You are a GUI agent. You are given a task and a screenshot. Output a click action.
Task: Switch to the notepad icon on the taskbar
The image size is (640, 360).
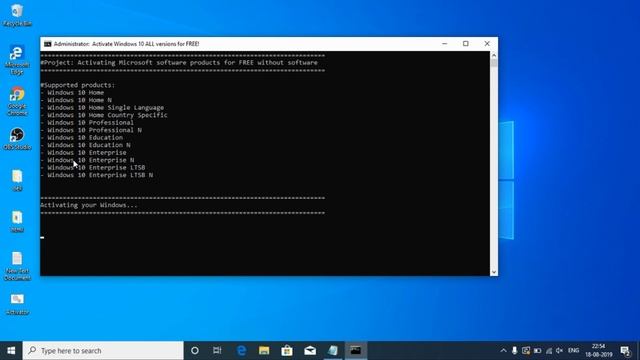pos(333,351)
